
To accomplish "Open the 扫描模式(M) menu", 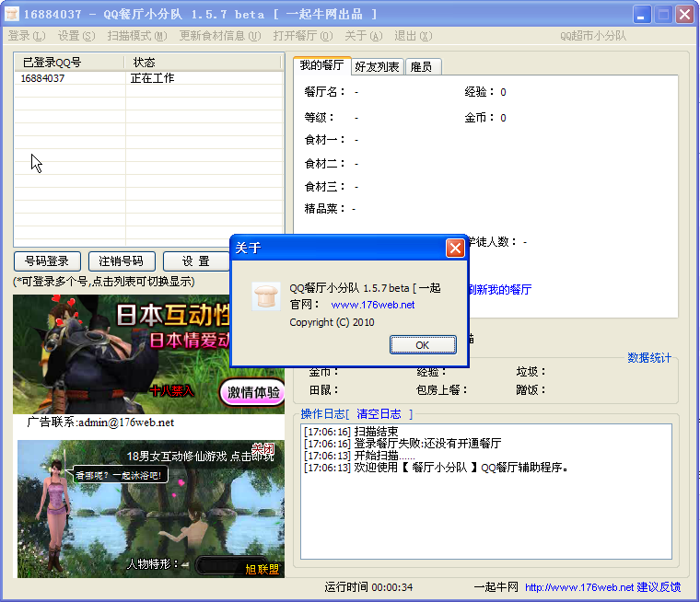I will [x=137, y=36].
